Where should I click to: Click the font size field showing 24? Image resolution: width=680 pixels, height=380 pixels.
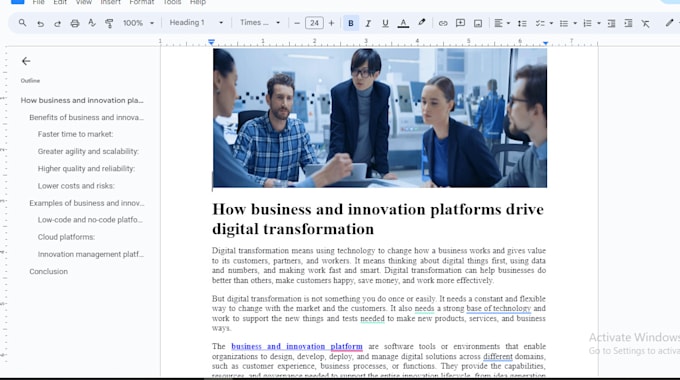314,23
